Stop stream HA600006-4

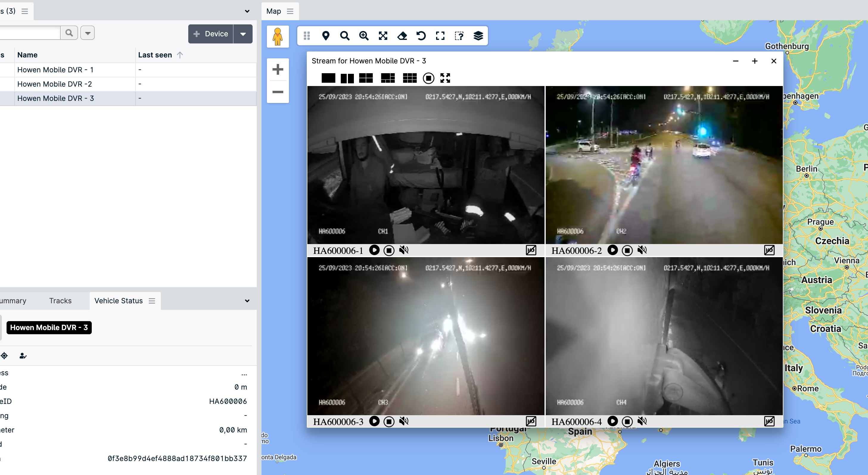pos(627,421)
